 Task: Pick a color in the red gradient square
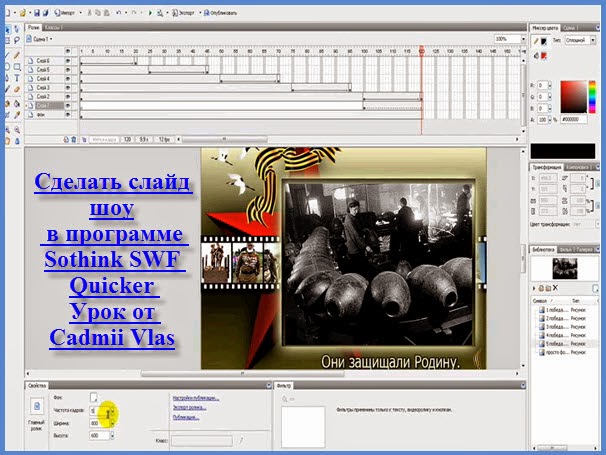(574, 97)
